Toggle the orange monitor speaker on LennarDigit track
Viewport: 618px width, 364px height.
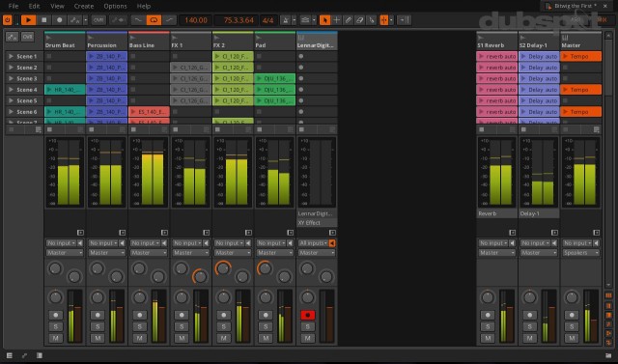tap(332, 243)
